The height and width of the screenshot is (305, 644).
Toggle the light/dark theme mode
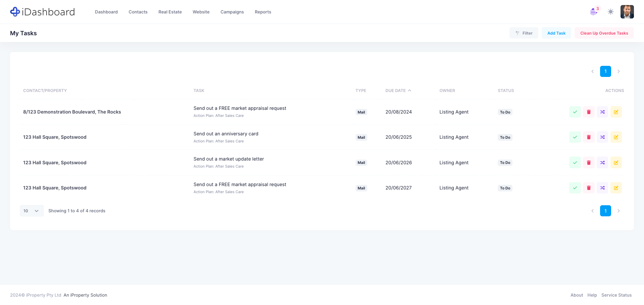tap(611, 12)
